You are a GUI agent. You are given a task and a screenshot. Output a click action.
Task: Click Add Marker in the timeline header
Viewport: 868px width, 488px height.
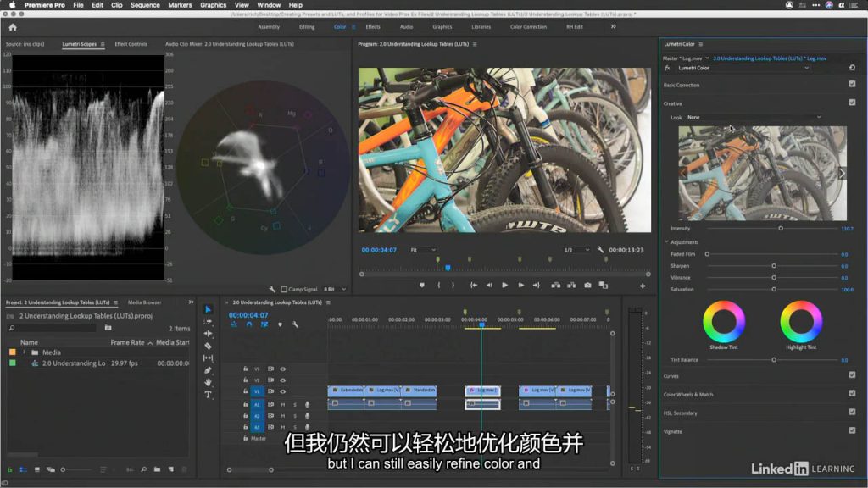[x=280, y=324]
